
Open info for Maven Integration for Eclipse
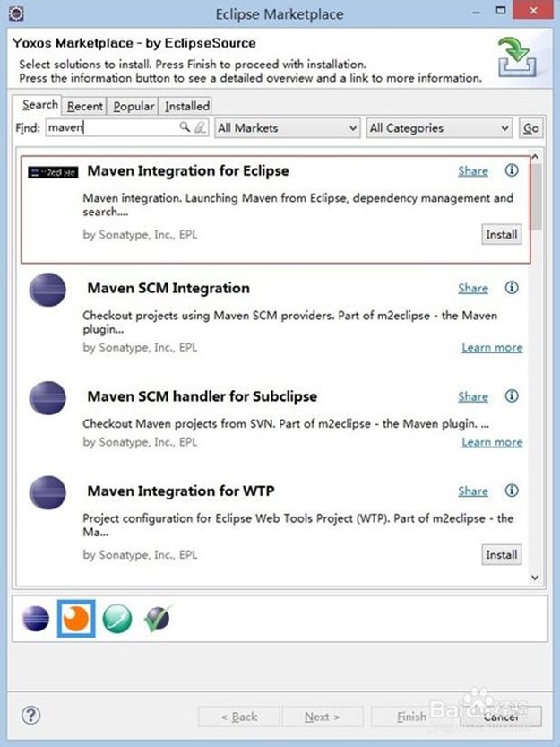click(x=512, y=170)
